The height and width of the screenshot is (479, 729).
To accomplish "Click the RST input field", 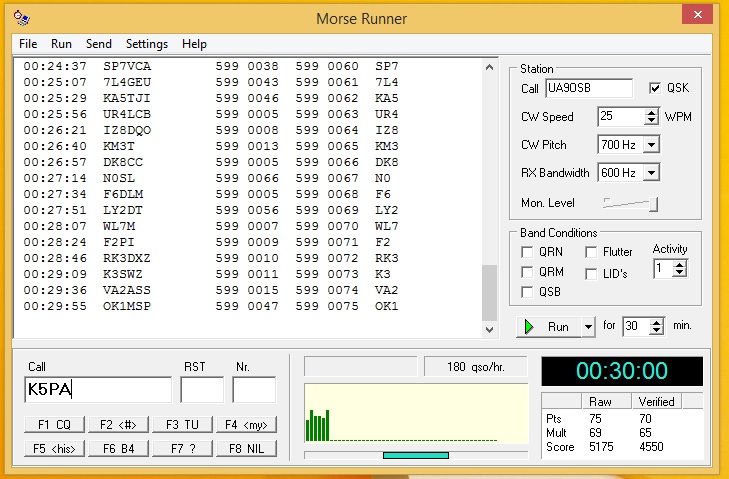I will pos(202,390).
